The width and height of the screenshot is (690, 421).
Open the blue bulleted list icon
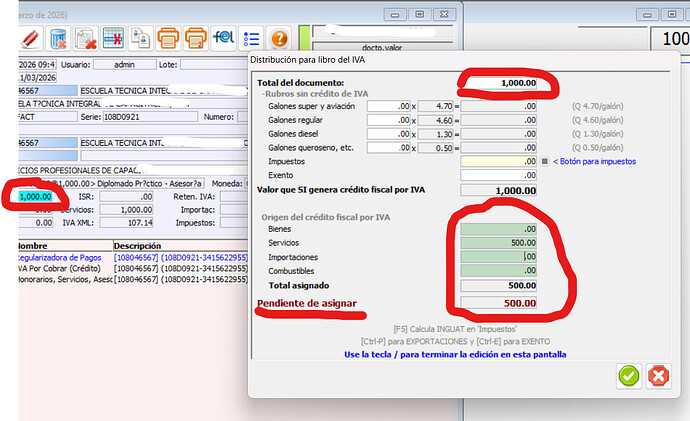251,39
